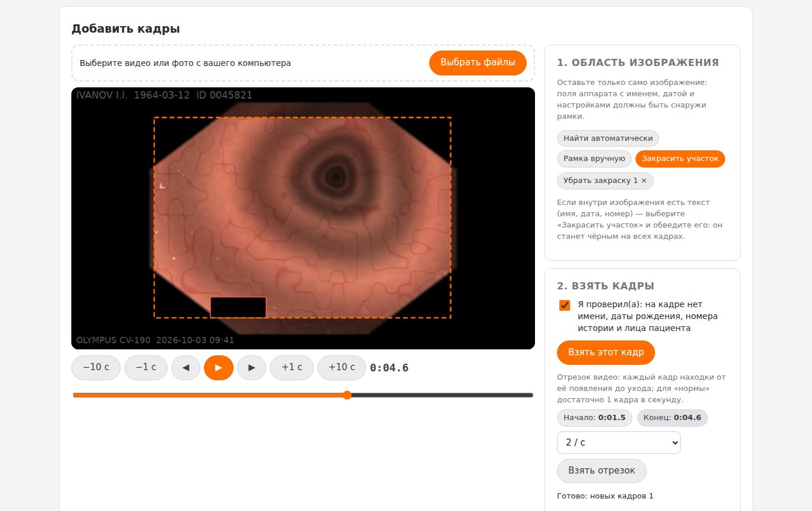
Task: Jump back 1 second
Action: [x=146, y=368]
